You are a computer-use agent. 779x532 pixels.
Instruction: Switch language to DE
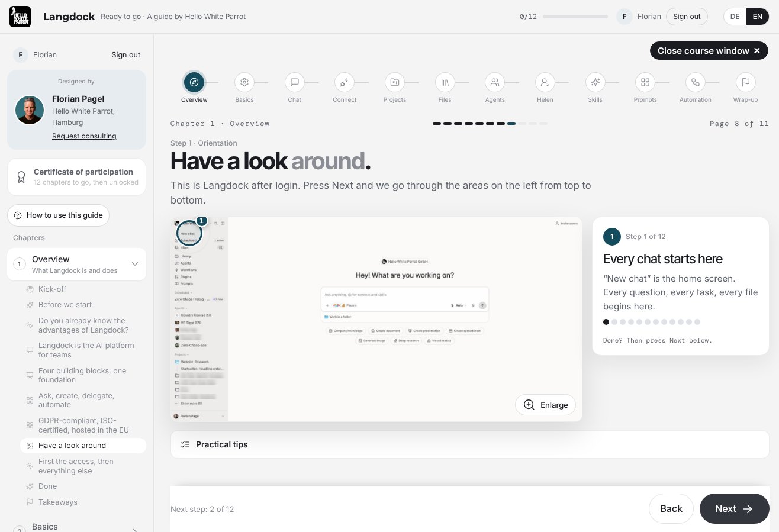point(735,17)
